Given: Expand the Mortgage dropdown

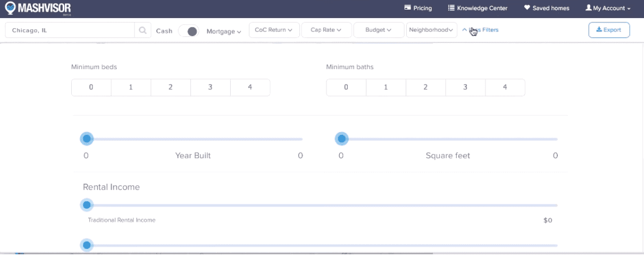Looking at the screenshot, I should coord(224,31).
